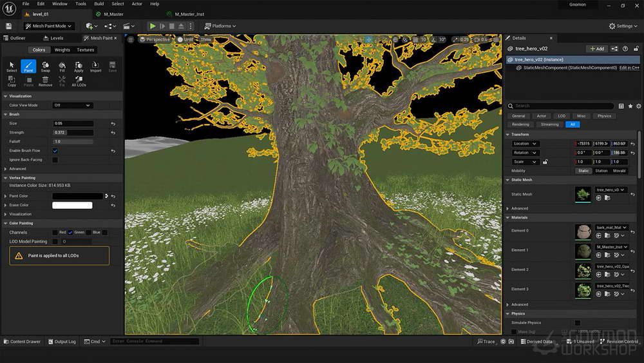The width and height of the screenshot is (644, 363).
Task: Click the Erase Color white swatch
Action: tap(72, 205)
